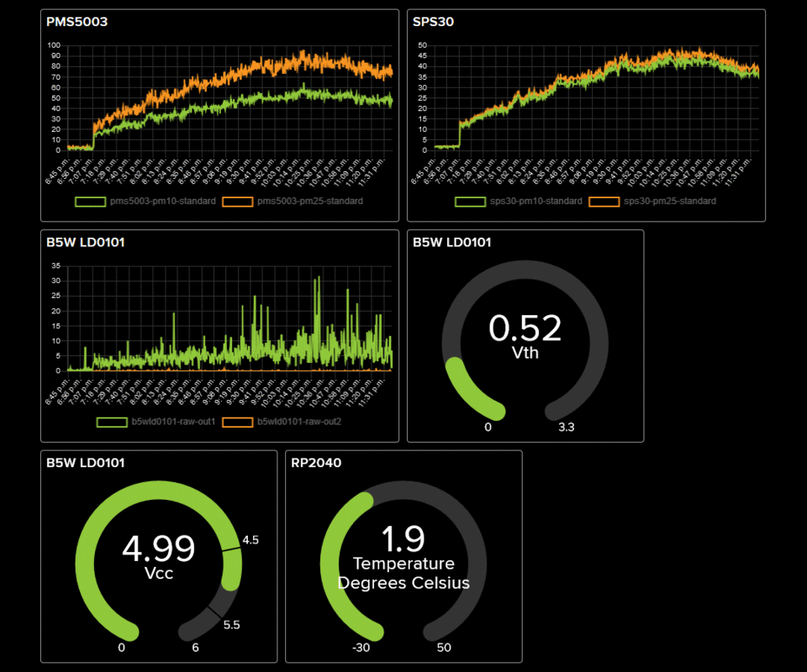Click the 4.5 threshold label on Vcc gauge

click(251, 540)
